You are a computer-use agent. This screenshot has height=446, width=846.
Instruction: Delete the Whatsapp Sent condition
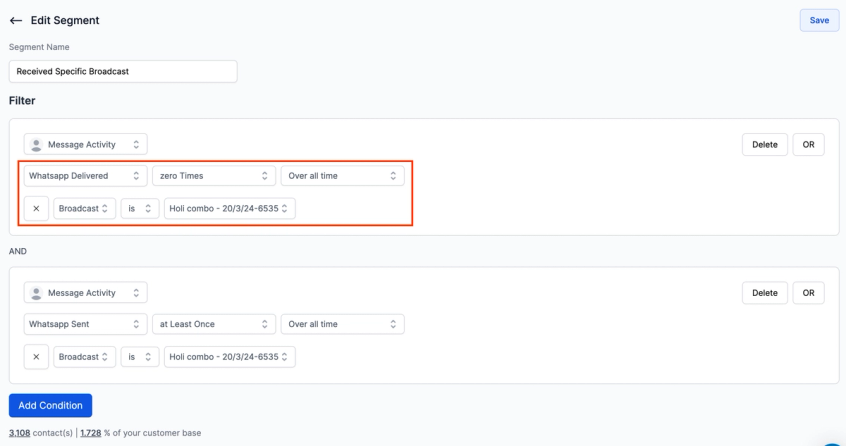(765, 293)
